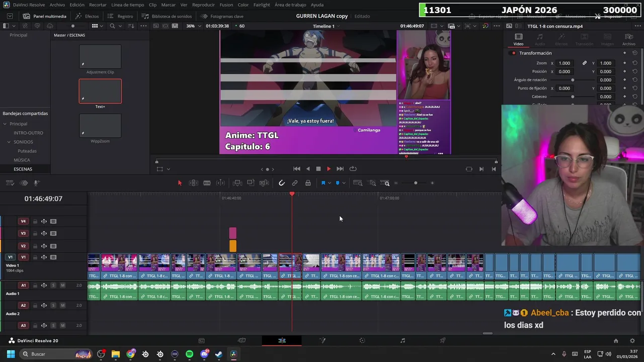Click the Overwrite Clip icon
Screen dimensions: 644x362
coord(251,183)
